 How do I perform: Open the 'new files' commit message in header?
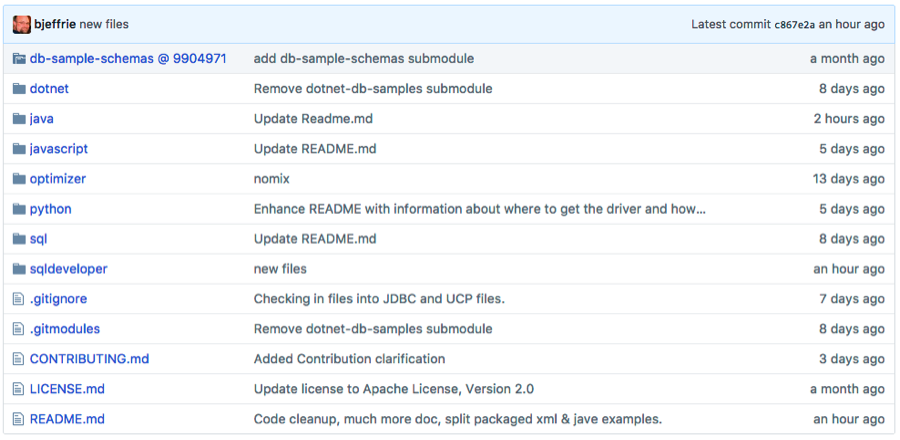pos(104,24)
